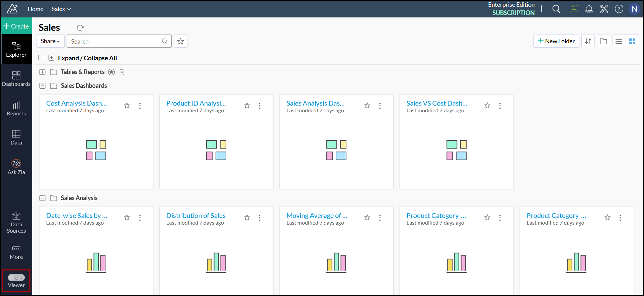The image size is (644, 296).
Task: Open the notifications bell
Action: pos(589,9)
